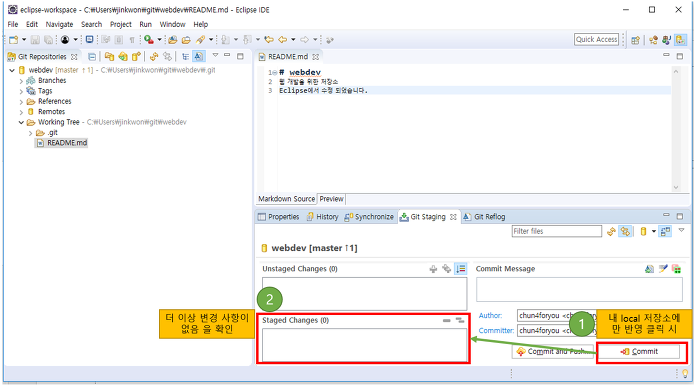Create a new Git repository icon
Image resolution: width=694 pixels, height=385 pixels.
click(x=136, y=57)
